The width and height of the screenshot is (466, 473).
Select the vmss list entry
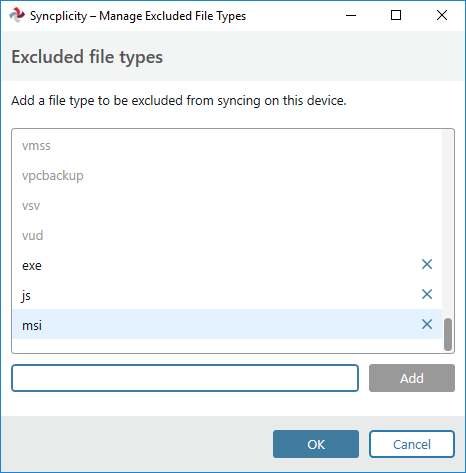point(227,146)
